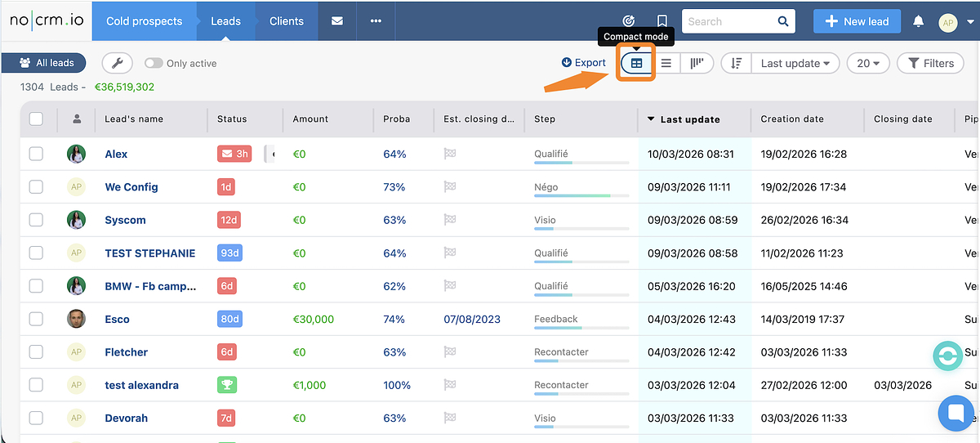Switch to list view icon

(666, 63)
